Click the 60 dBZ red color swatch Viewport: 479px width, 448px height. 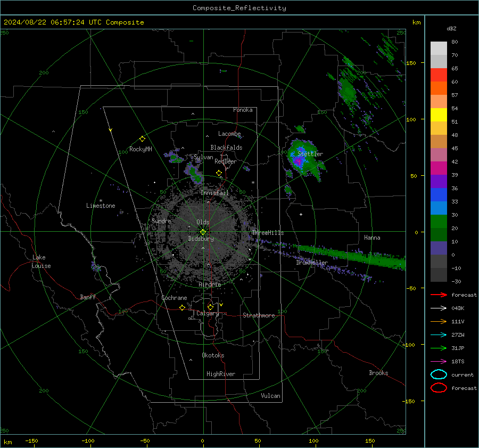pos(439,75)
